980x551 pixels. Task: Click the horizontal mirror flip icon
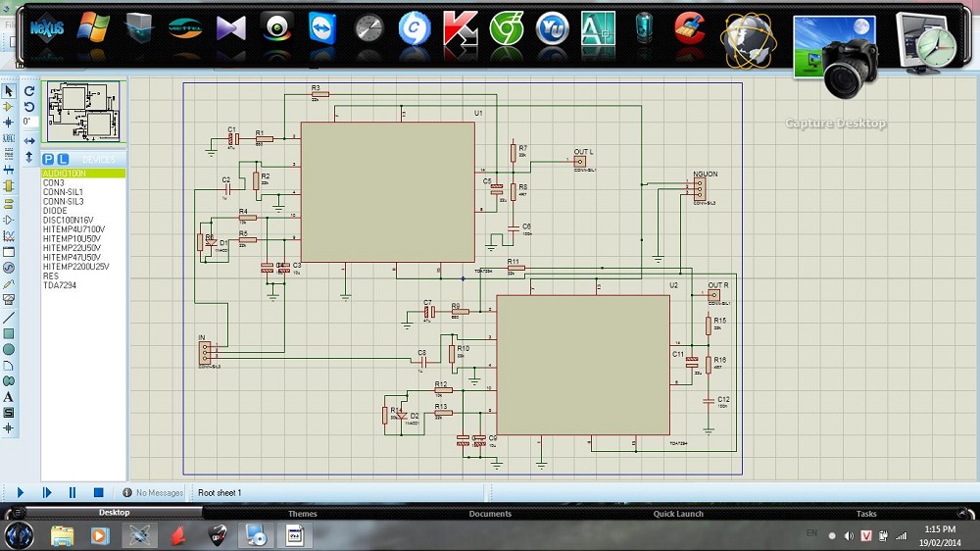tap(29, 141)
